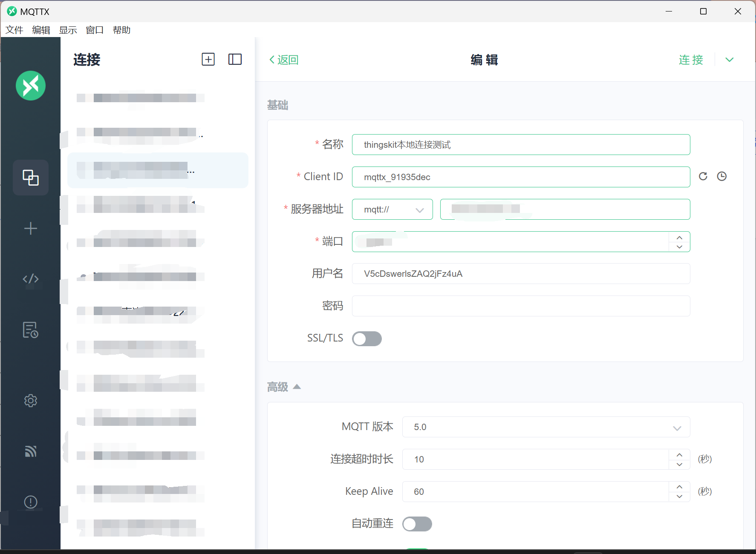Toggle the SSL/TLS switch
756x554 pixels.
click(x=367, y=339)
